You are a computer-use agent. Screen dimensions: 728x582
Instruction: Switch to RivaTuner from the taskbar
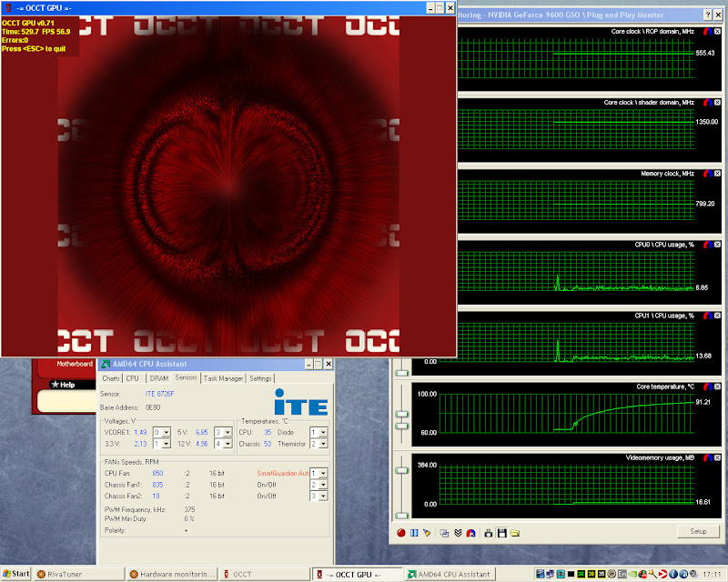point(79,574)
